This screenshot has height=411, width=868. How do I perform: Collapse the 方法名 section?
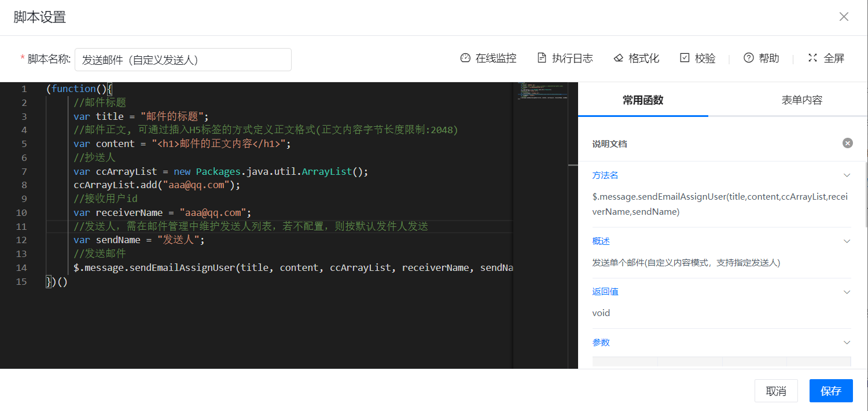(847, 175)
